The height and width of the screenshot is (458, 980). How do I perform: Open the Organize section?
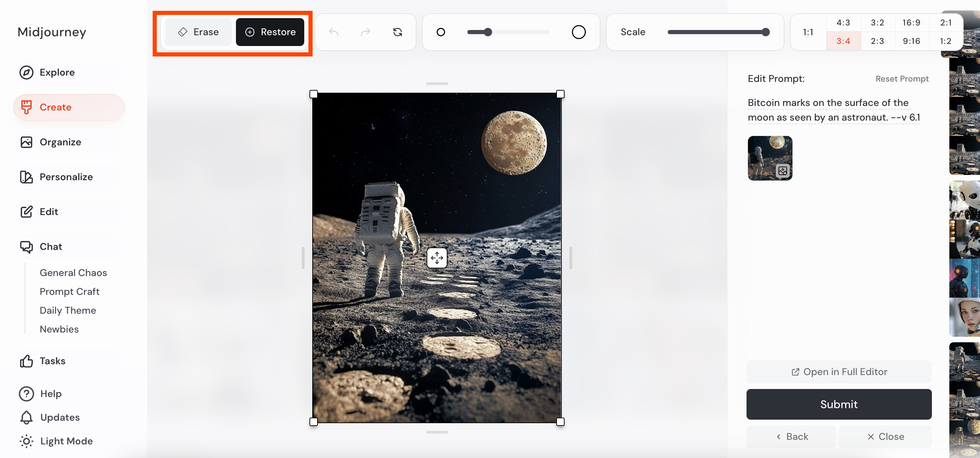pyautogui.click(x=60, y=142)
